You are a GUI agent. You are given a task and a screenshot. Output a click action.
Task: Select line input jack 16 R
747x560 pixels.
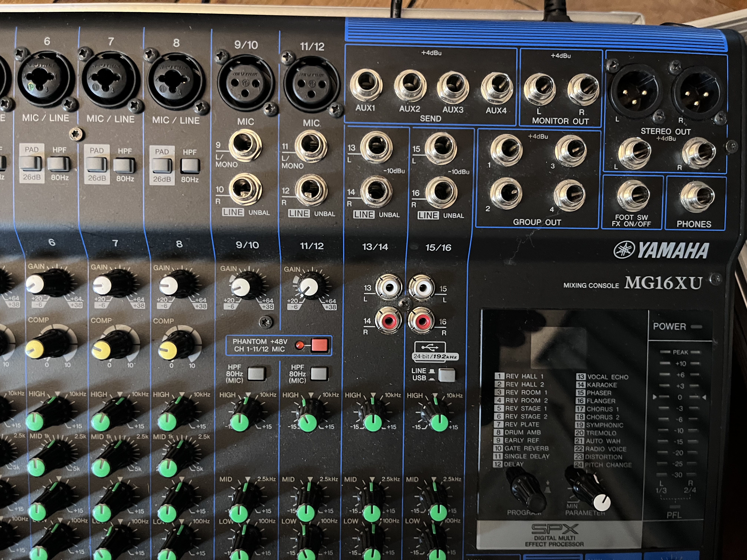441,192
